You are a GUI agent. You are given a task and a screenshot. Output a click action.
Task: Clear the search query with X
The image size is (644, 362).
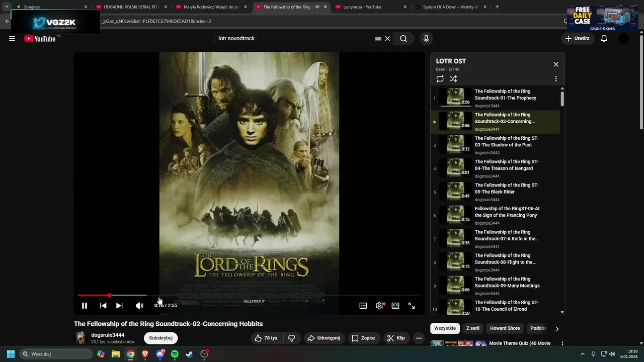tap(387, 39)
